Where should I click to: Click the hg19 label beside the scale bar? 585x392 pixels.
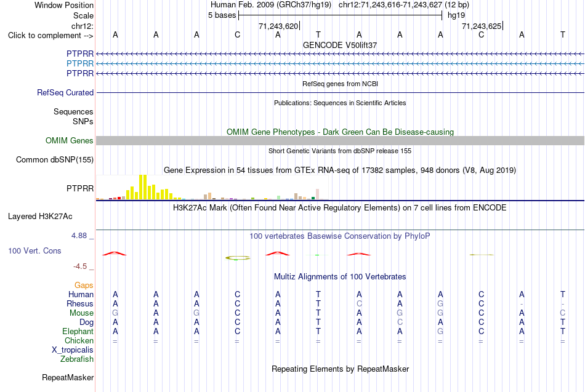coord(456,15)
